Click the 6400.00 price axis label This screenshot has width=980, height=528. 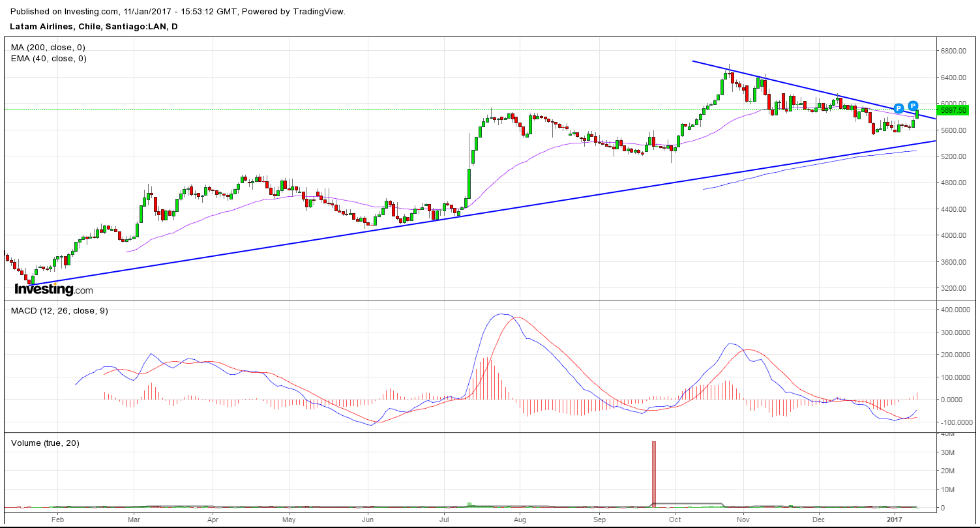(x=953, y=78)
